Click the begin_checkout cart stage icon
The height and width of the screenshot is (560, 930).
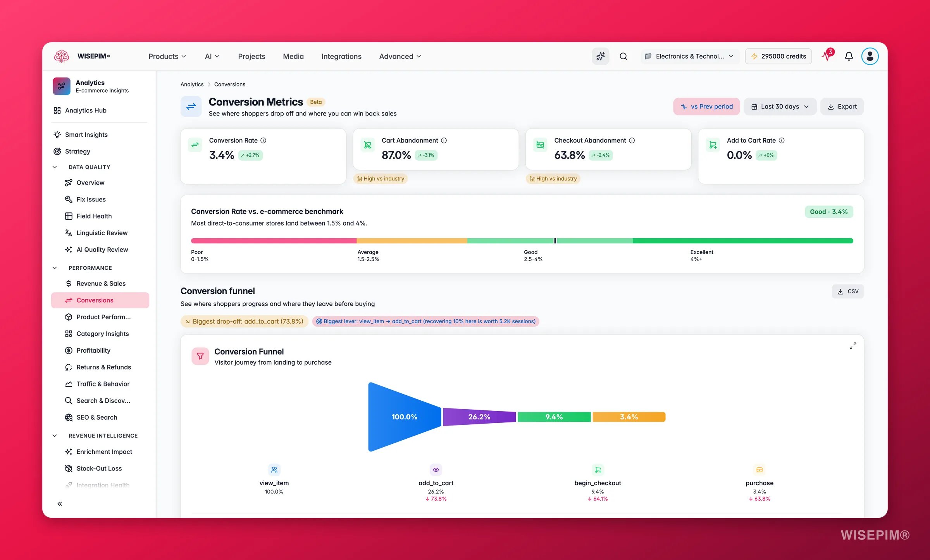click(598, 470)
